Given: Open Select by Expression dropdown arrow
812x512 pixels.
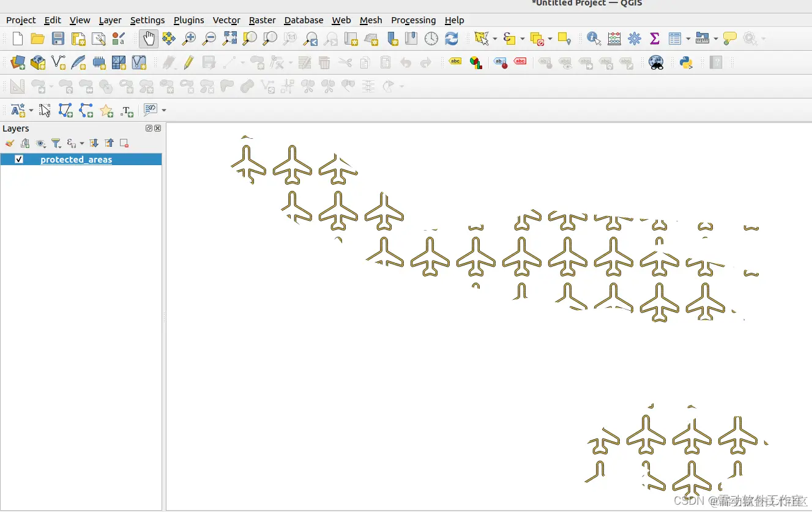Looking at the screenshot, I should click(x=522, y=39).
